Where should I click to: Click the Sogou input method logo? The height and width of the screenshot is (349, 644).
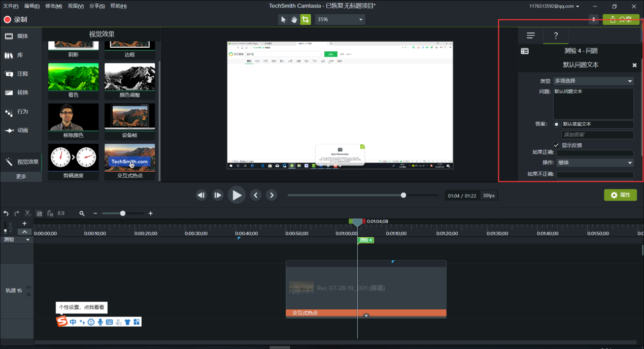click(x=62, y=322)
